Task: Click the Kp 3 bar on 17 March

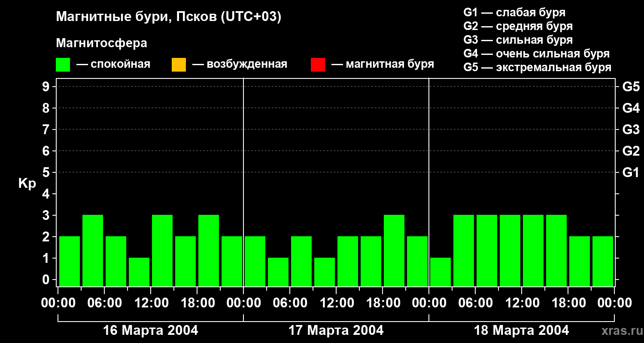Action: click(x=394, y=250)
